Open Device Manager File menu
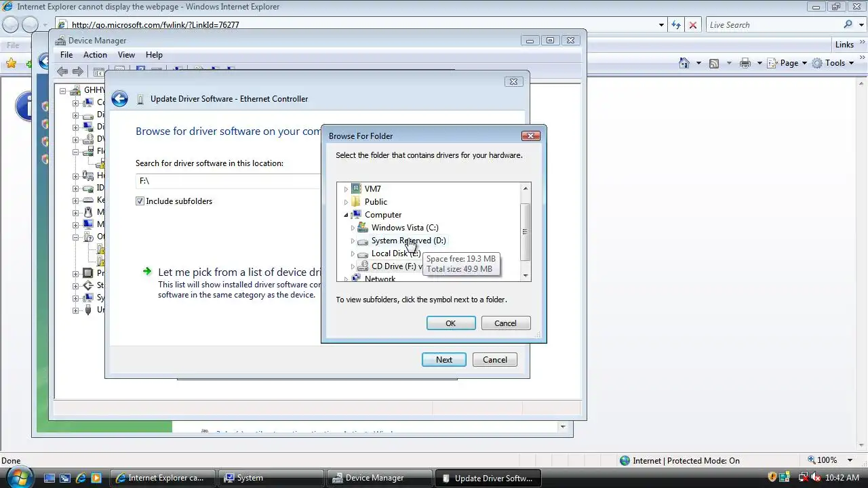Image resolution: width=868 pixels, height=488 pixels. pyautogui.click(x=66, y=55)
